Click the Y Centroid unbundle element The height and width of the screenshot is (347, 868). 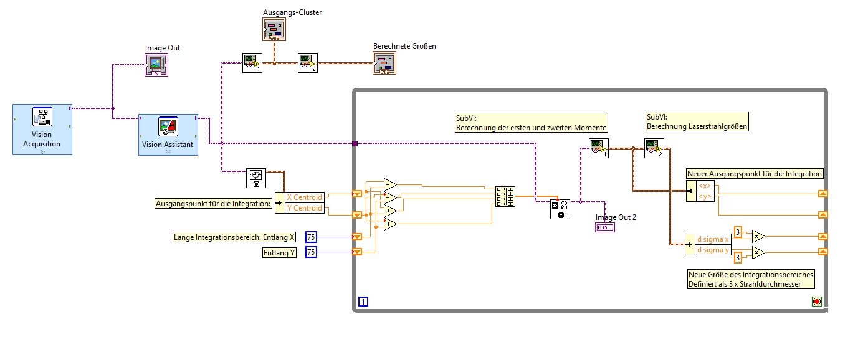point(305,207)
